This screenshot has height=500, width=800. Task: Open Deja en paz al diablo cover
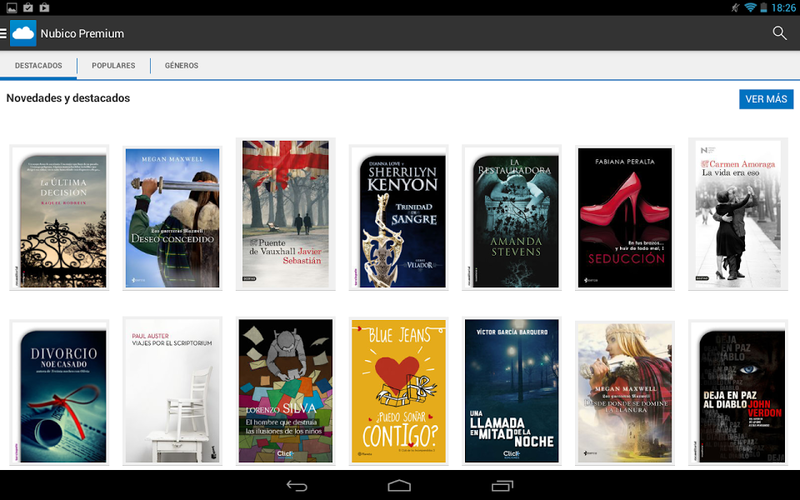point(738,392)
